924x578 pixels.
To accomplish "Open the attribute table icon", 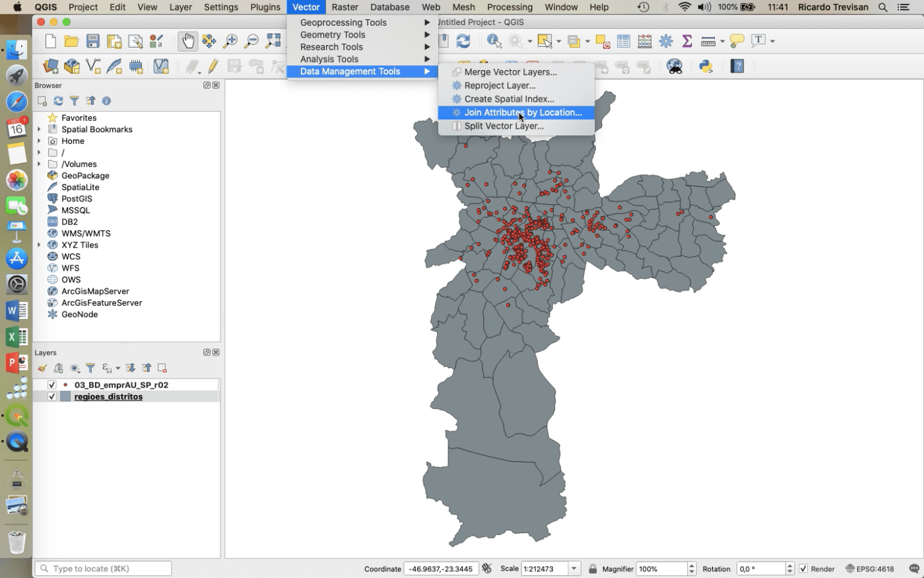I will [x=624, y=42].
